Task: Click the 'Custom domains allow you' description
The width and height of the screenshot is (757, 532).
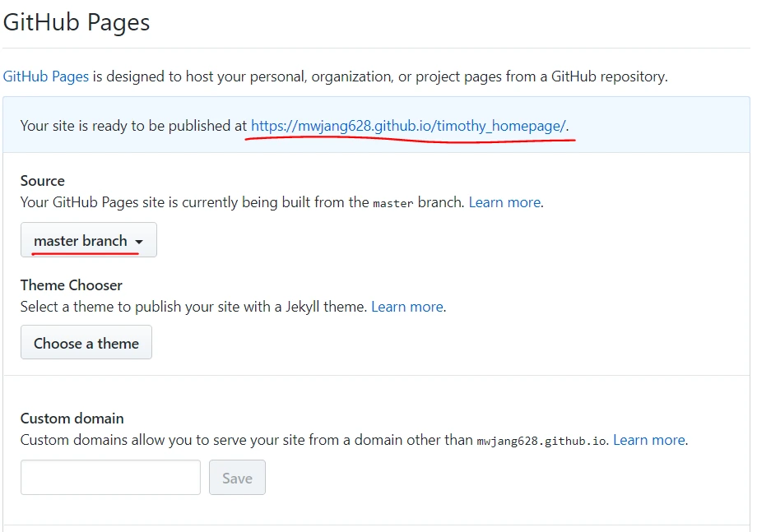Action: click(247, 440)
